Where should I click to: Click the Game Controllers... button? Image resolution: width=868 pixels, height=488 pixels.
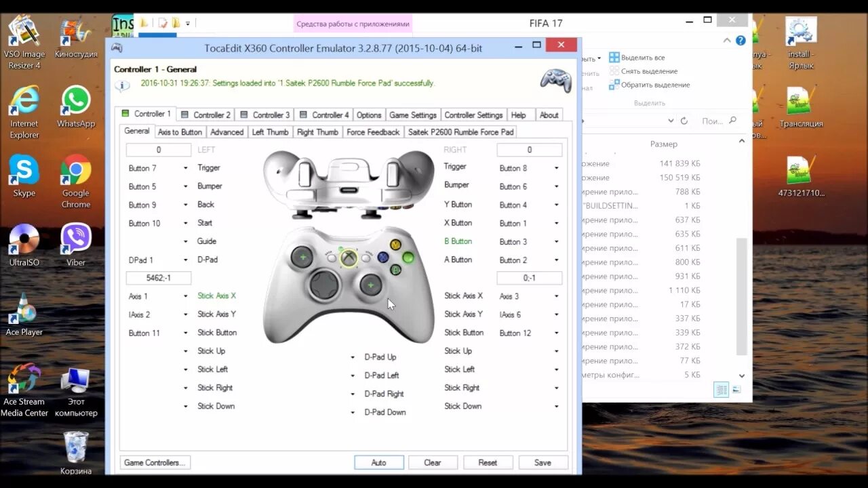click(x=155, y=462)
